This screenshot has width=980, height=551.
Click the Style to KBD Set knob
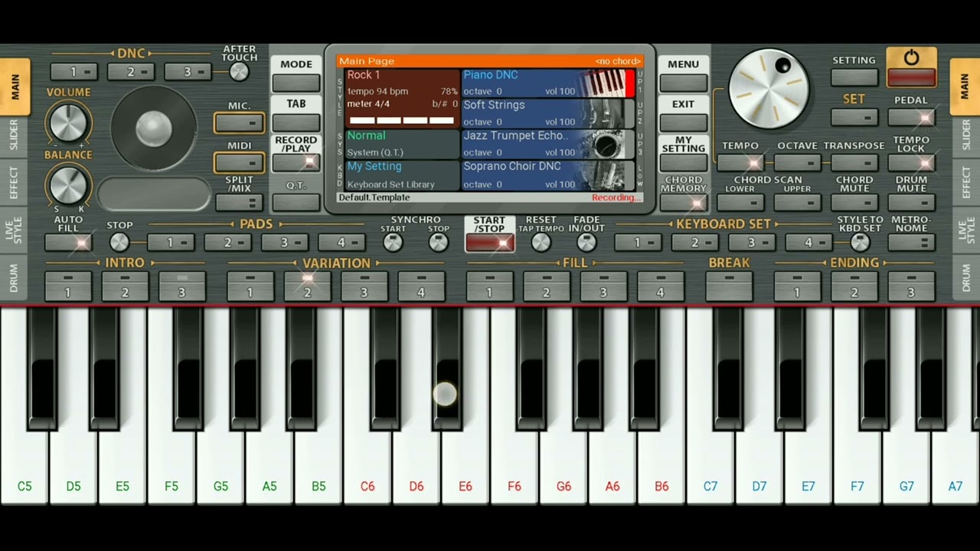pyautogui.click(x=860, y=243)
